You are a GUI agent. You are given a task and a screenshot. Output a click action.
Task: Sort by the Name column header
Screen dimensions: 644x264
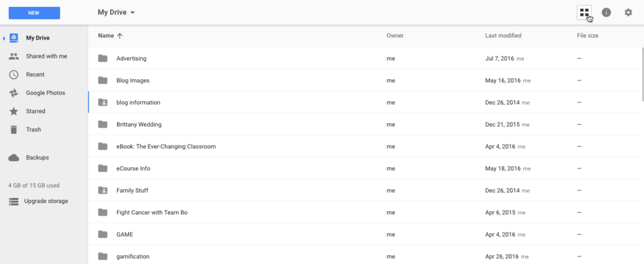click(106, 36)
